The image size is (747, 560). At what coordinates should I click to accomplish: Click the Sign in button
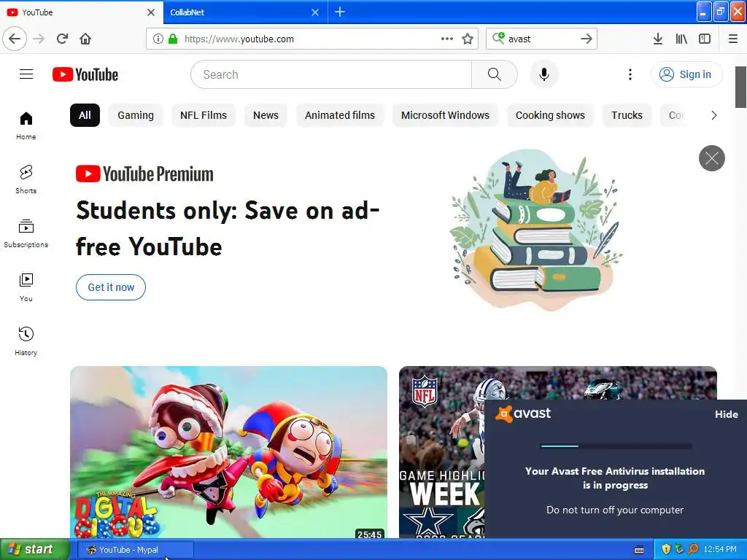(x=686, y=74)
